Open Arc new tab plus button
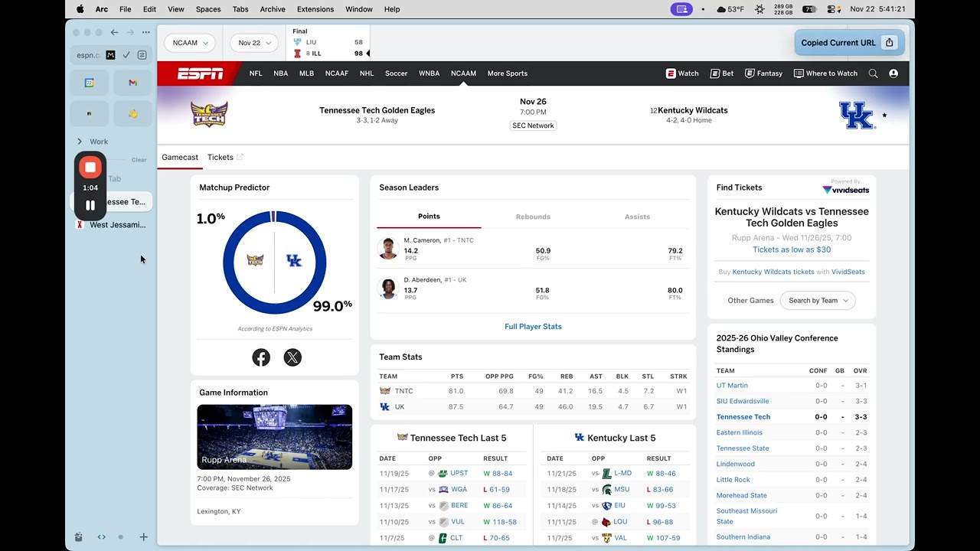Viewport: 980px width, 551px height. [x=143, y=537]
